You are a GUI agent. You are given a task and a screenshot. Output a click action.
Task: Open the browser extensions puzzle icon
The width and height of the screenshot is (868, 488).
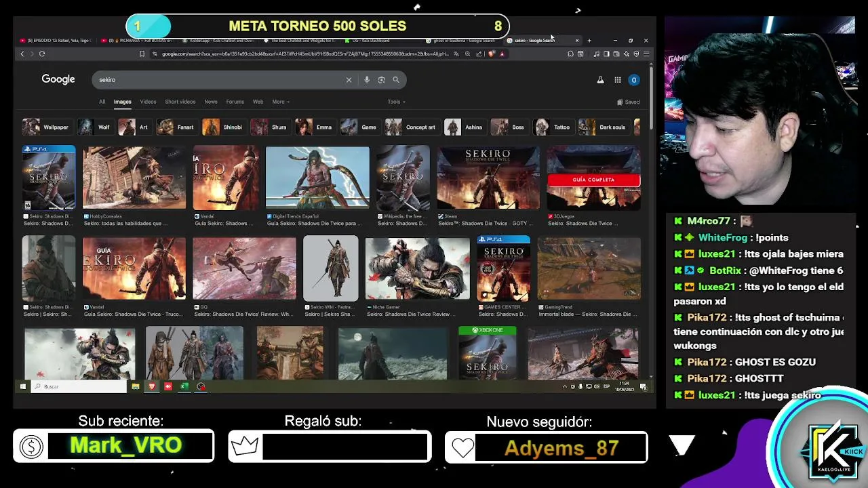pos(570,54)
